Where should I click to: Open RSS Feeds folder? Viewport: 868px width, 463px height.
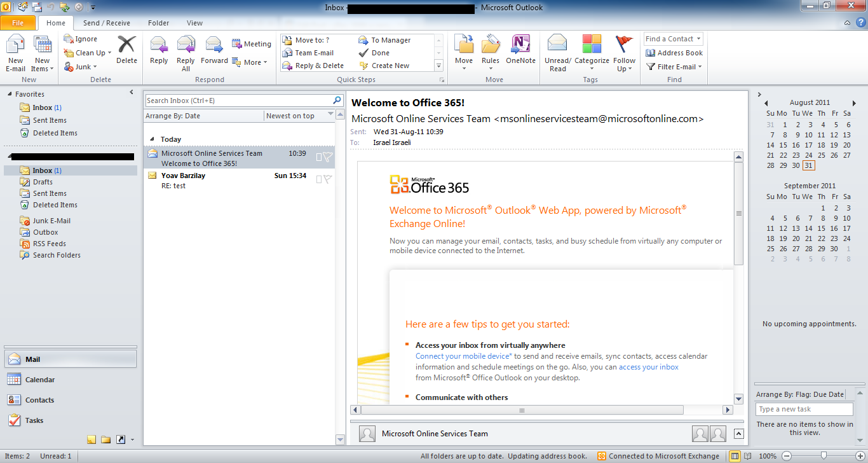(50, 244)
